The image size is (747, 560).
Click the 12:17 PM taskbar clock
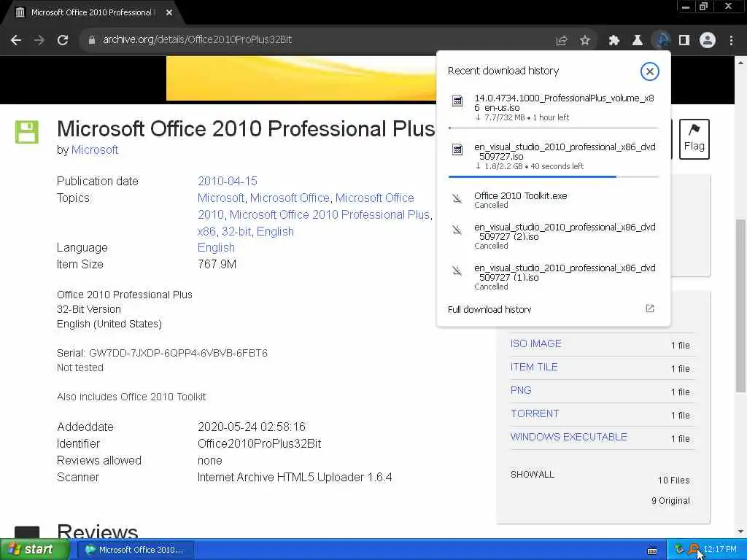pyautogui.click(x=720, y=550)
